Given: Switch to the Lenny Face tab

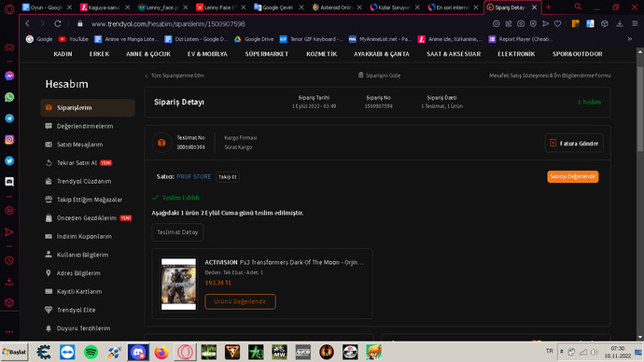Looking at the screenshot, I should click(219, 7).
